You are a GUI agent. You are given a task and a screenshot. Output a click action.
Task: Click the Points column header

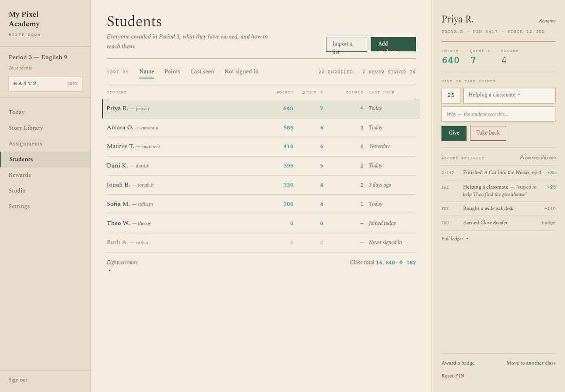285,92
